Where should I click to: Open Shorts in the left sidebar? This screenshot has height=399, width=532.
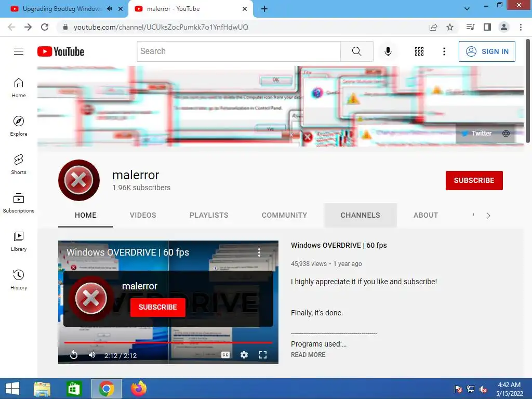click(x=19, y=165)
